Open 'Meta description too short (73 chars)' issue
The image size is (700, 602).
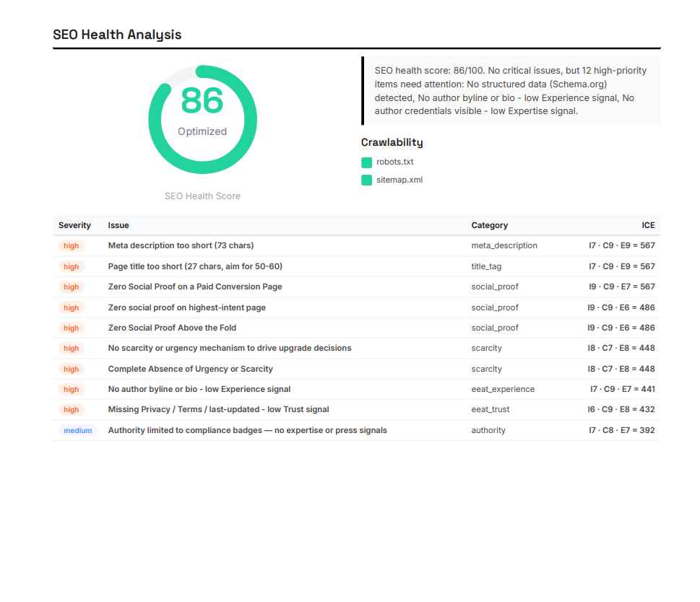(181, 245)
